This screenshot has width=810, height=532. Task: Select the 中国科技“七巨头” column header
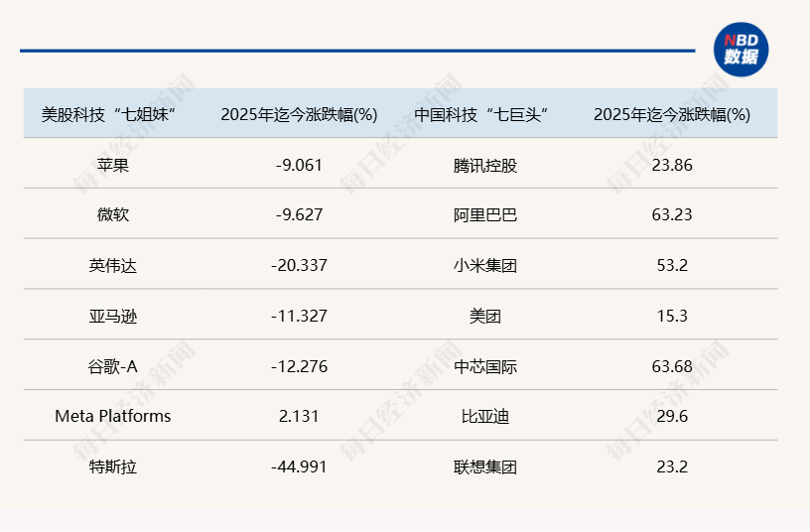480,114
